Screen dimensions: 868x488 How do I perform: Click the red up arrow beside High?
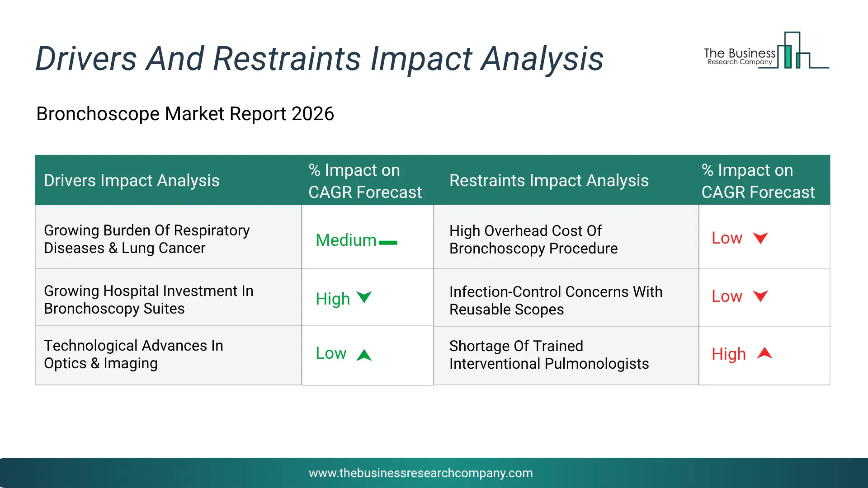pos(764,353)
